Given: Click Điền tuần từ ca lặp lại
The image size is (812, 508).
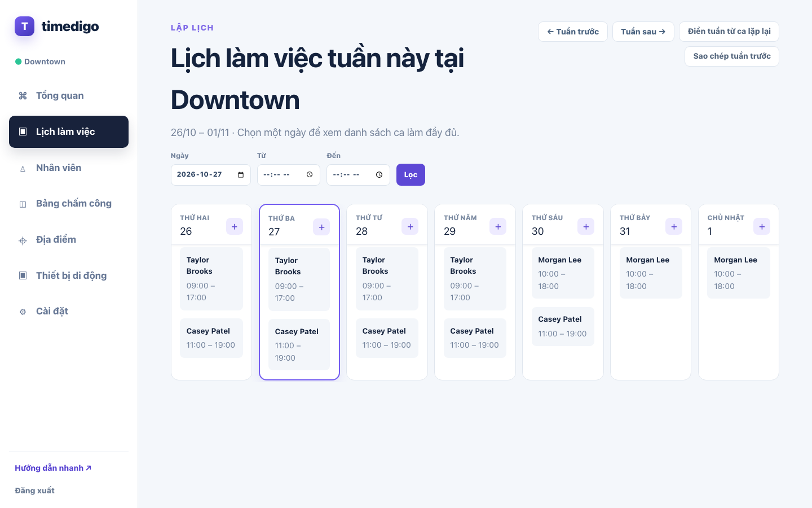Looking at the screenshot, I should 729,32.
